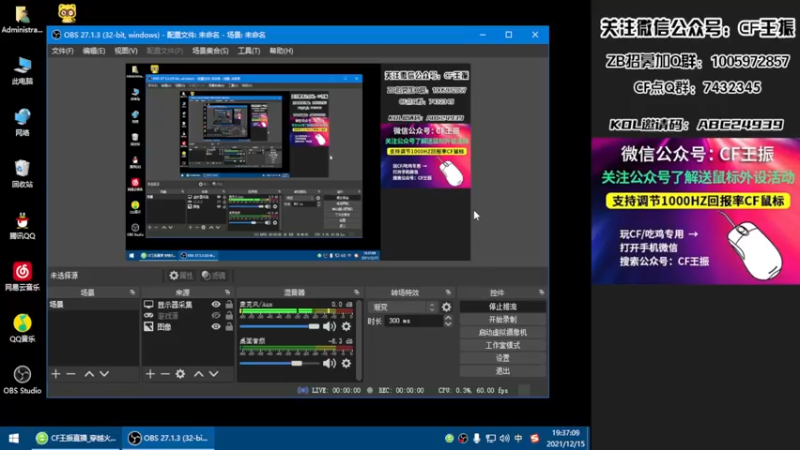Open the 工具(T) menu
The image size is (800, 450).
pyautogui.click(x=249, y=51)
